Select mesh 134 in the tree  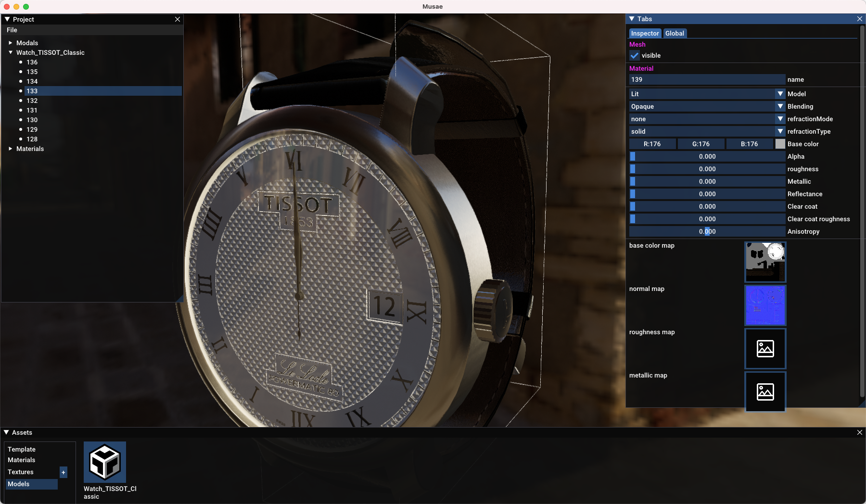click(32, 81)
